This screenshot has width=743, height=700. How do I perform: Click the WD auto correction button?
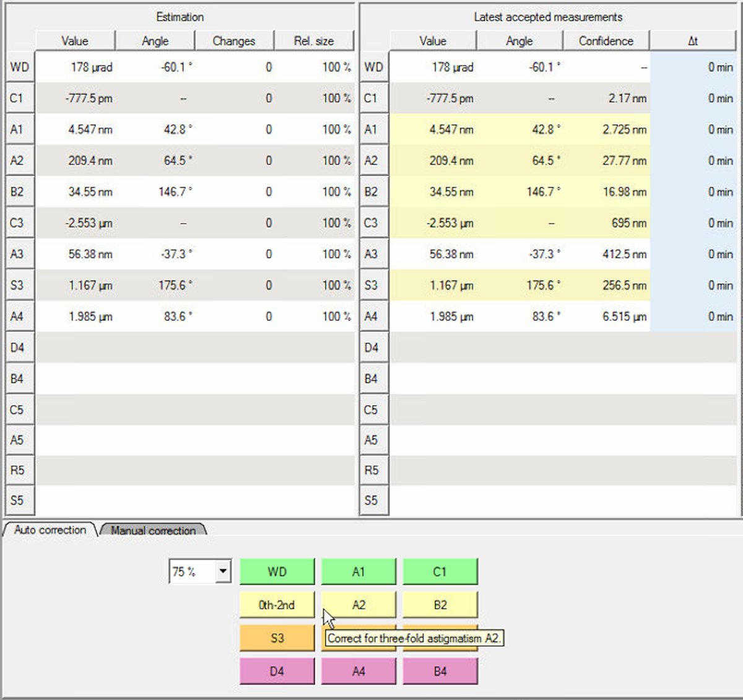277,571
